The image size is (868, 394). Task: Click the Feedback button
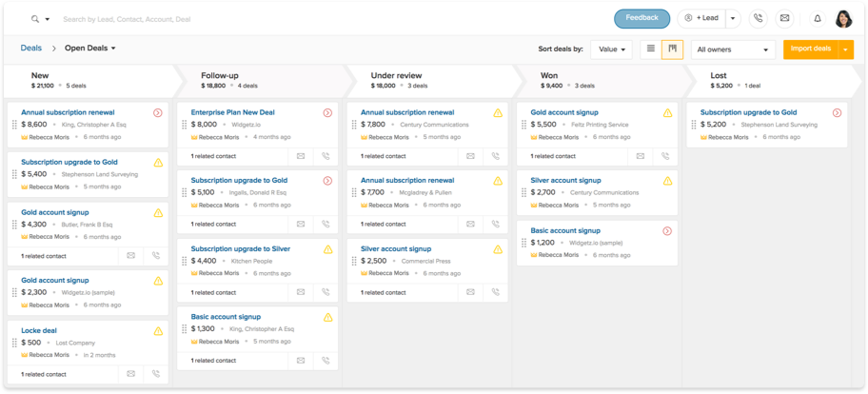click(x=641, y=18)
